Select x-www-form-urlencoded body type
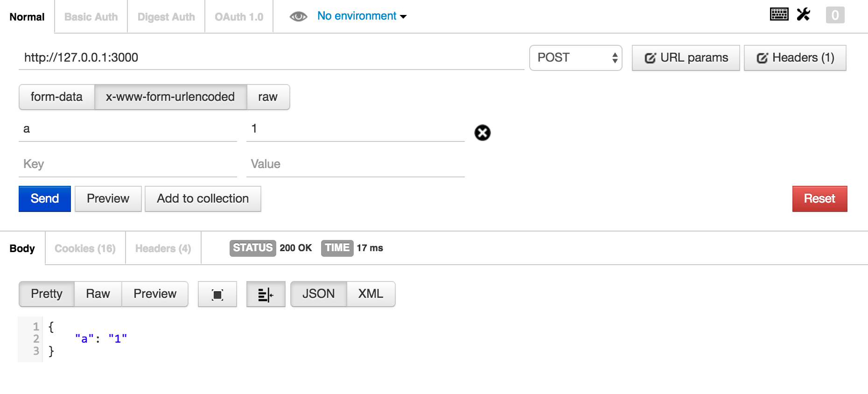868x394 pixels. coord(170,97)
